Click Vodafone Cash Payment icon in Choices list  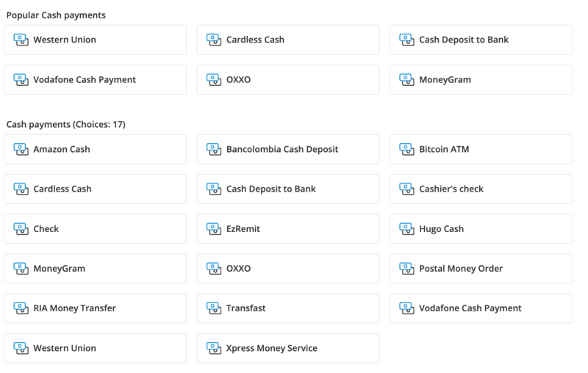(406, 308)
